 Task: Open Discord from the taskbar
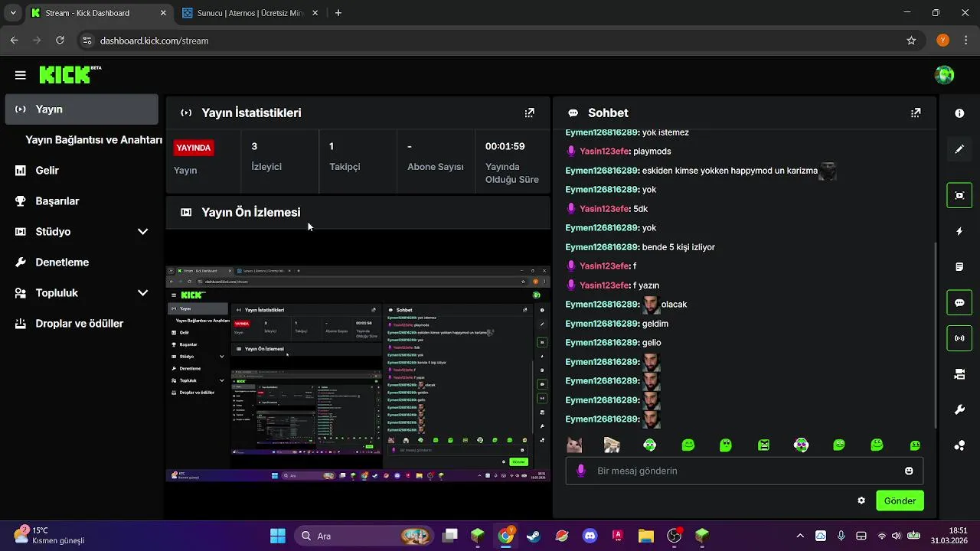[x=590, y=536]
